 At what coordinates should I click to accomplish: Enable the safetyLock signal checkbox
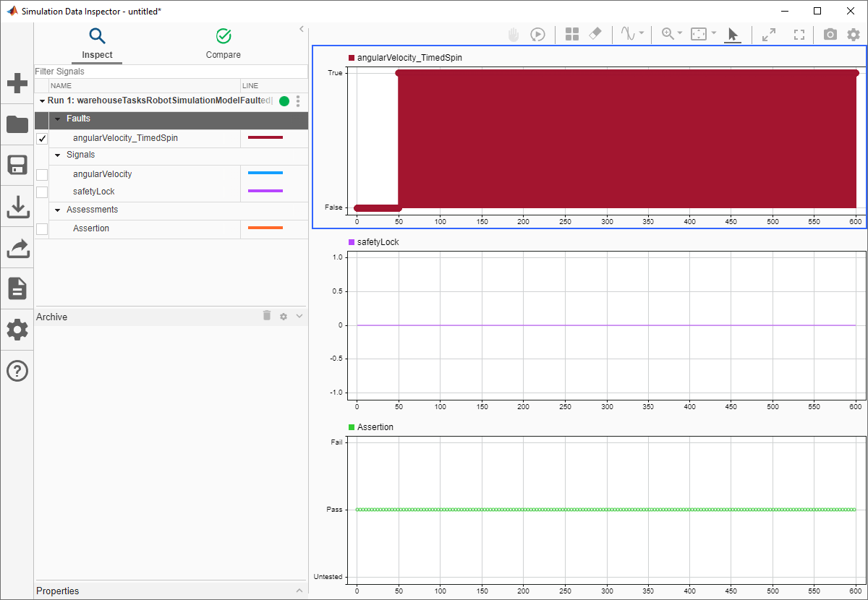click(x=42, y=192)
